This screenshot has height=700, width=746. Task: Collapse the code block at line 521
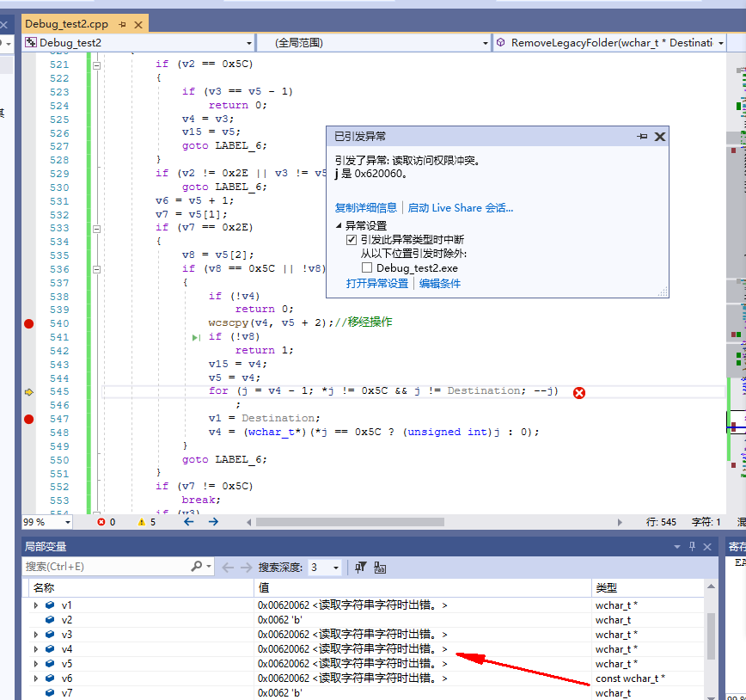(96, 65)
